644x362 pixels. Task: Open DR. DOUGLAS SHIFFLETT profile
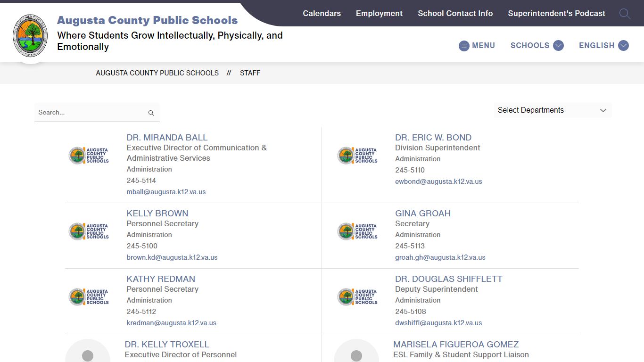pos(449,279)
